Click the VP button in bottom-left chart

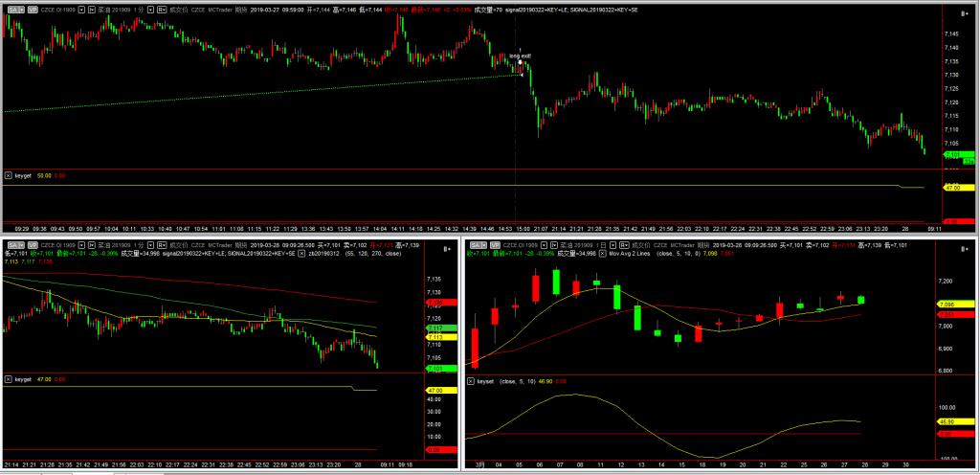click(33, 245)
